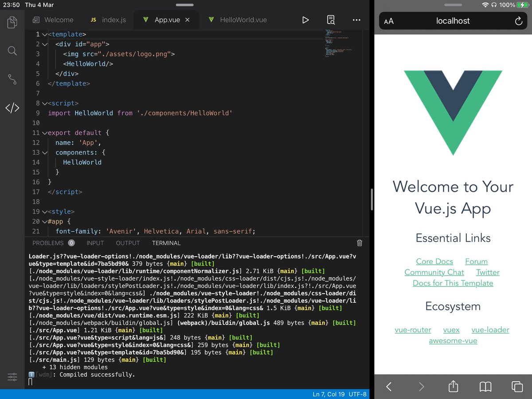Viewport: 532px width, 399px height.
Task: Open the Safari share sheet
Action: coord(453,386)
